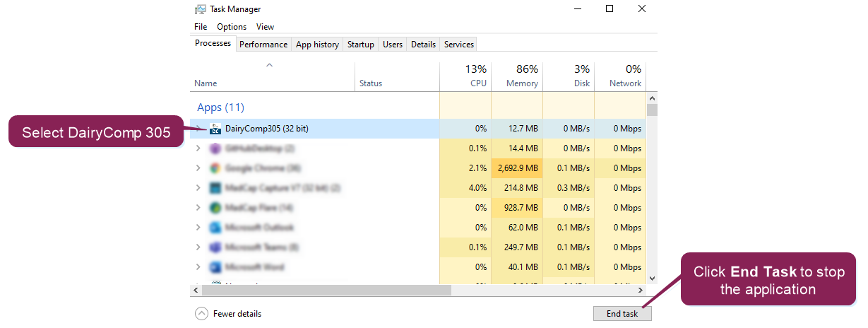Screen dimensions: 868x328
Task: Expand the Microsoft Word process group
Action: coord(198,267)
